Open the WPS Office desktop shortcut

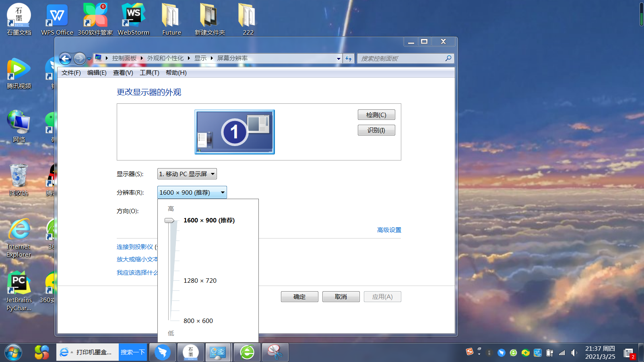(57, 19)
